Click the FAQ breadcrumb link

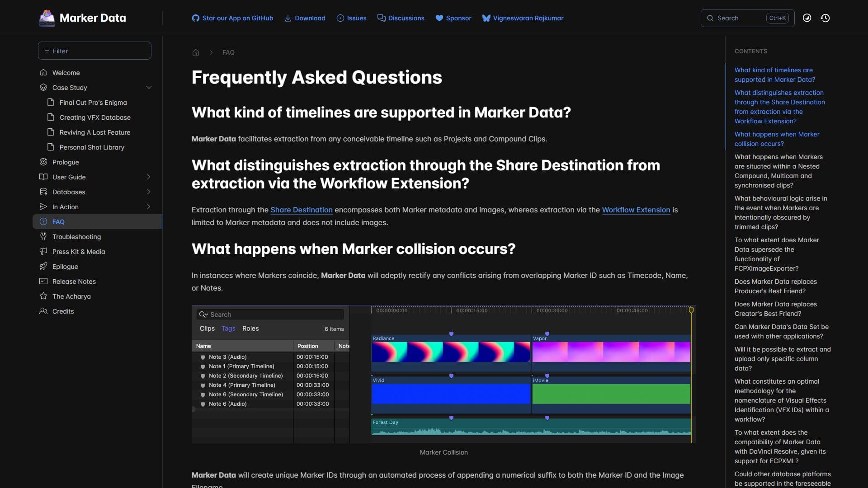[x=228, y=52]
